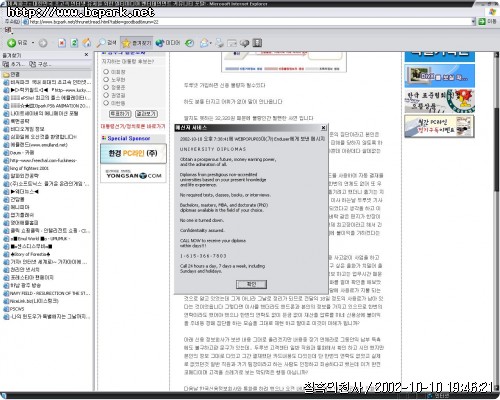Image resolution: width=500 pixels, height=400 pixels.
Task: Open the '비디오게임 정보' favorite
Action: point(24,129)
